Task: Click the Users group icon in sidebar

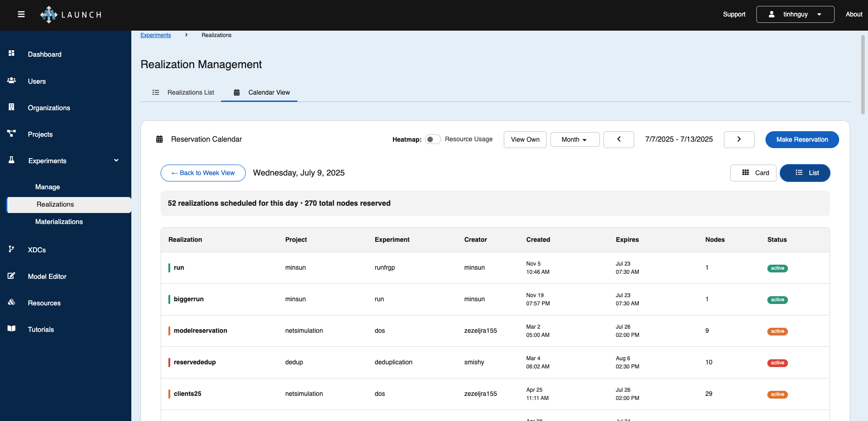Action: [x=11, y=80]
